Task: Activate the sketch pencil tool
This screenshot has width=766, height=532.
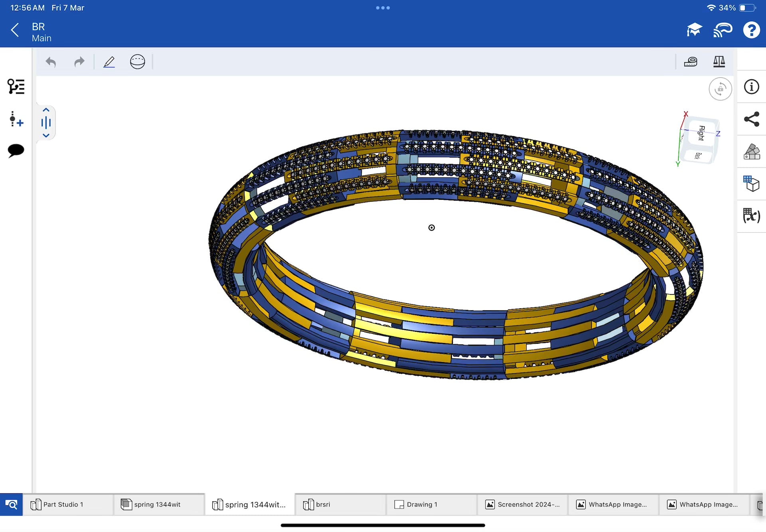Action: pyautogui.click(x=109, y=62)
